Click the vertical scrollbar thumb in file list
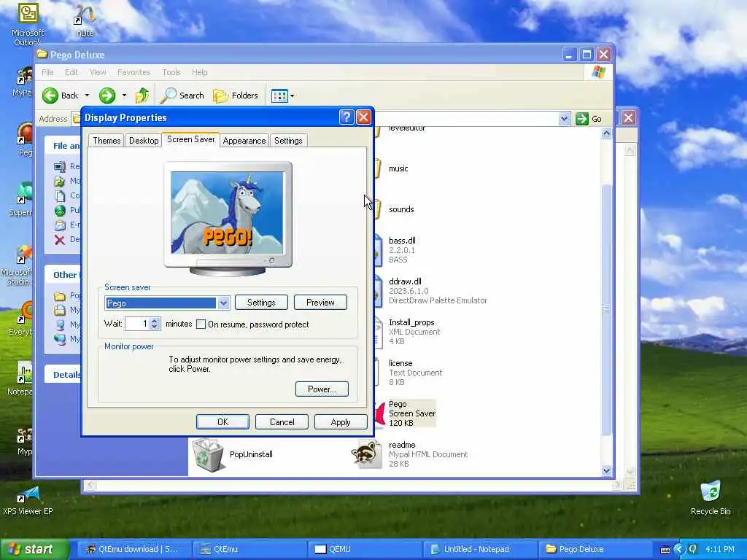 point(606,309)
